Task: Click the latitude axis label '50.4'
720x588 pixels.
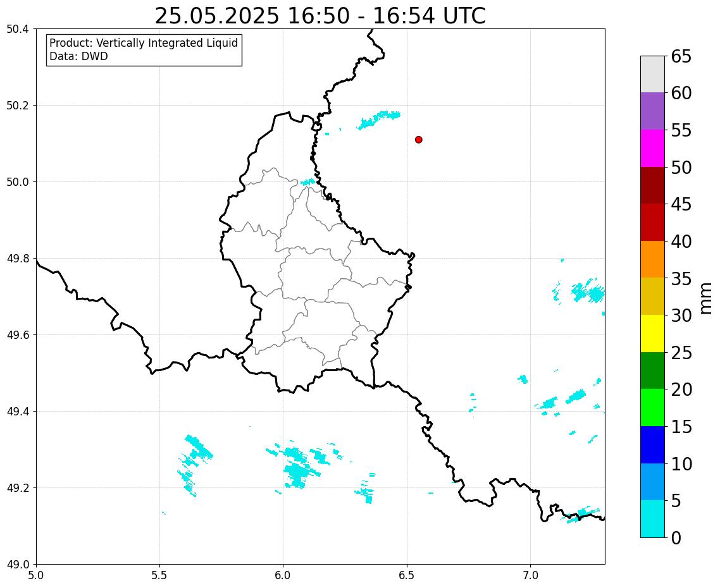Action: click(18, 29)
